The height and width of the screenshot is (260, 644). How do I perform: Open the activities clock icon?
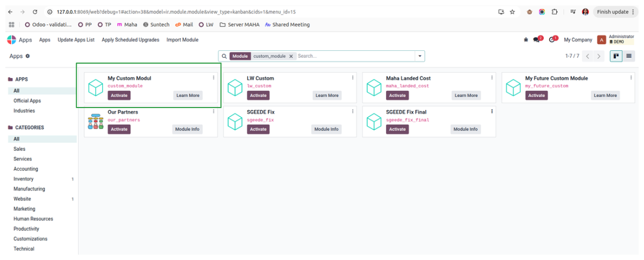[552, 40]
